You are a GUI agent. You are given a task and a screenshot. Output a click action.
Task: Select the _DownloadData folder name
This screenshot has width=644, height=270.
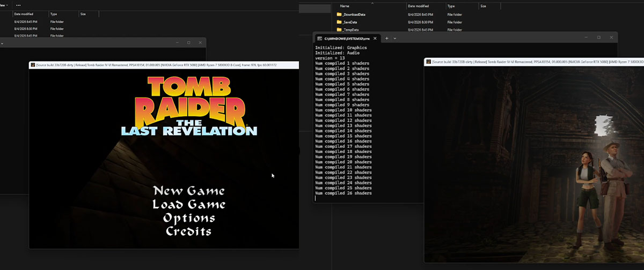tap(355, 14)
